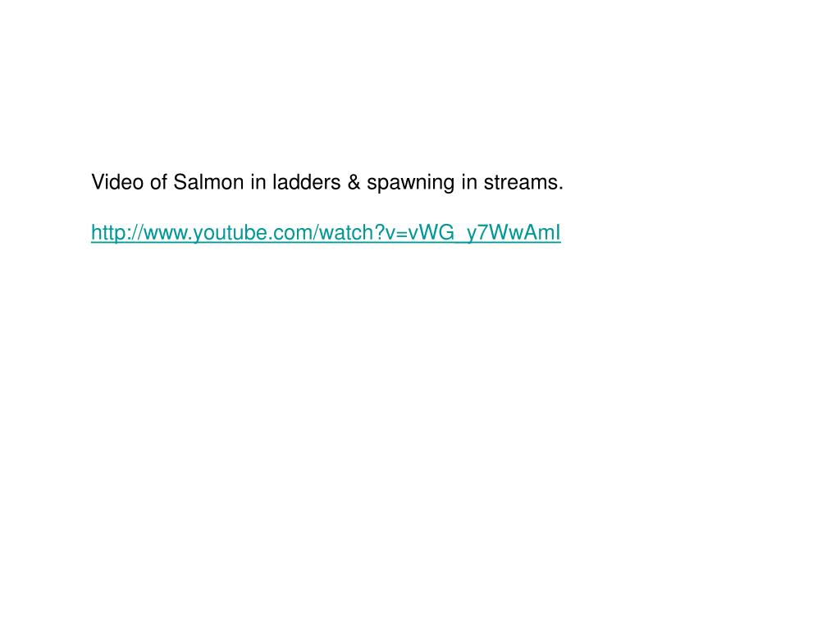This screenshot has height=630, width=840.
Task: Click the sentence about Salmon in ladders
Action: [x=327, y=182]
